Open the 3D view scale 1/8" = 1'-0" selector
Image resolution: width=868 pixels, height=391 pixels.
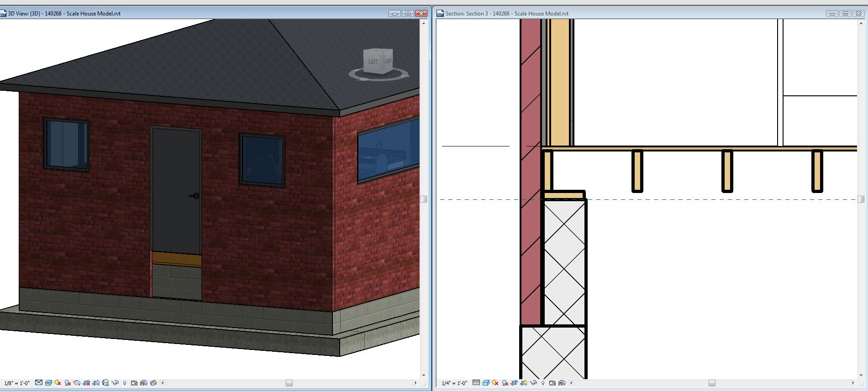(17, 383)
